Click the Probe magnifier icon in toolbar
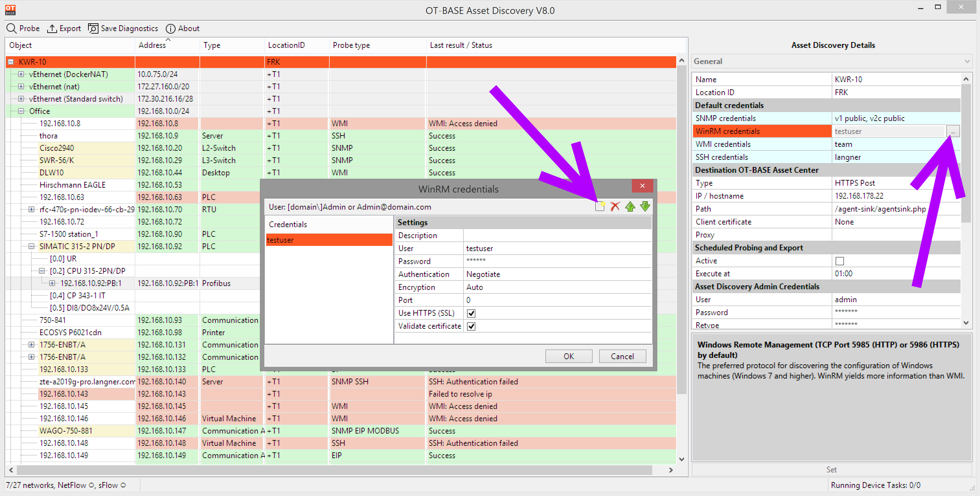The width and height of the screenshot is (980, 496). (x=11, y=28)
